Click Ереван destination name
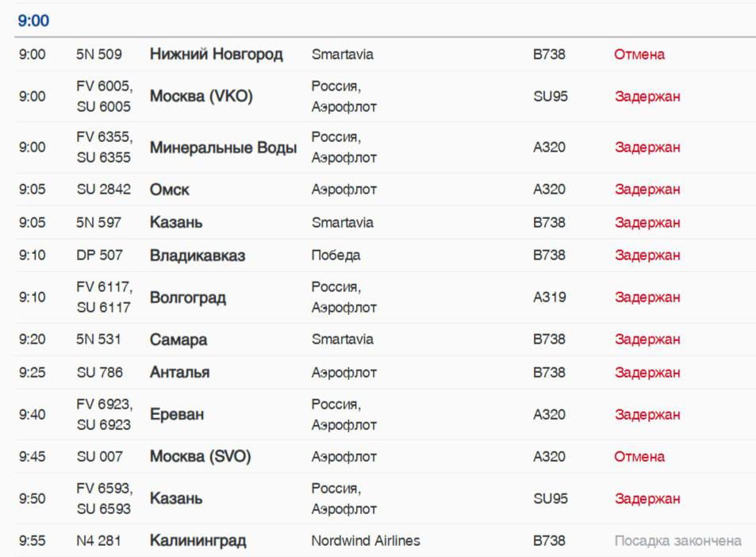The height and width of the screenshot is (557, 756). coord(176,414)
